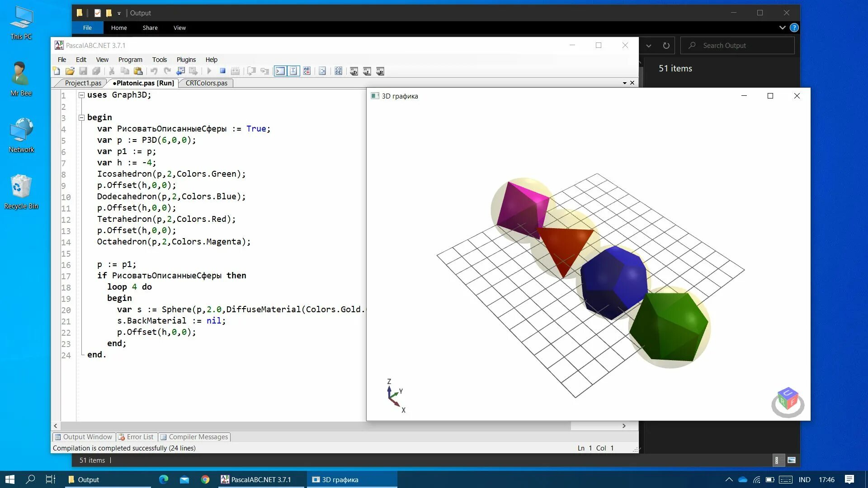Click the Stop program square icon
This screenshot has width=868, height=488.
[222, 71]
